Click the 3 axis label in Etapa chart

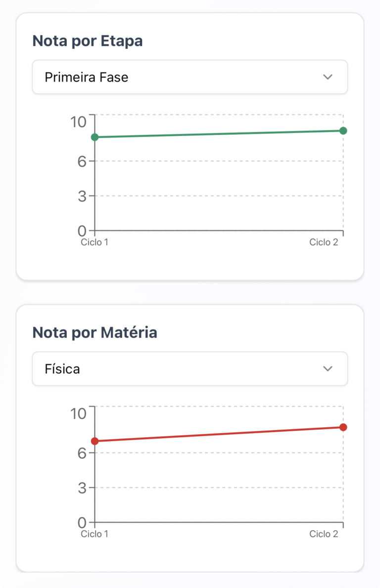pyautogui.click(x=82, y=196)
